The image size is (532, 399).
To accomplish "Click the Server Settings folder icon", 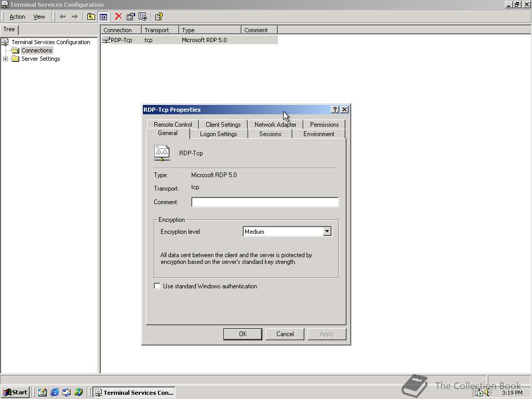I will click(15, 59).
